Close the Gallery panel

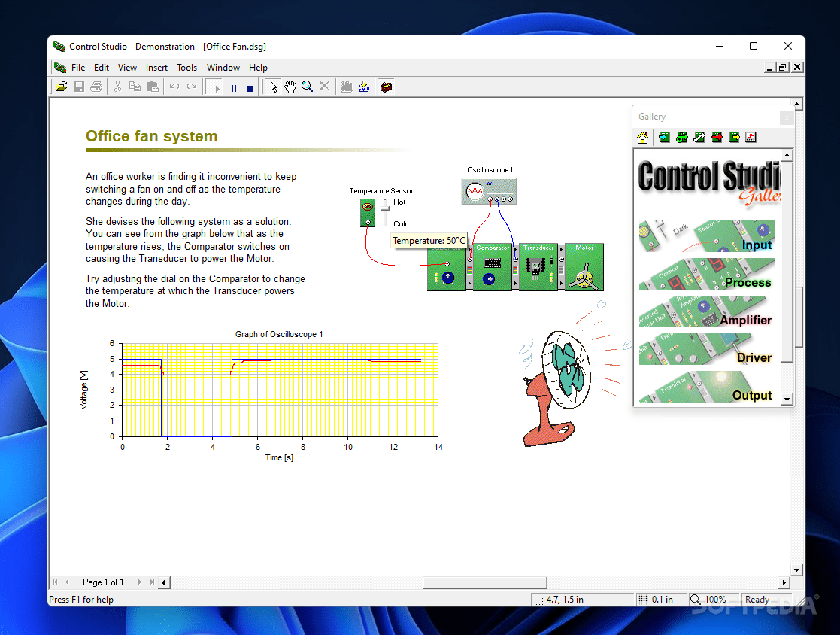[787, 117]
